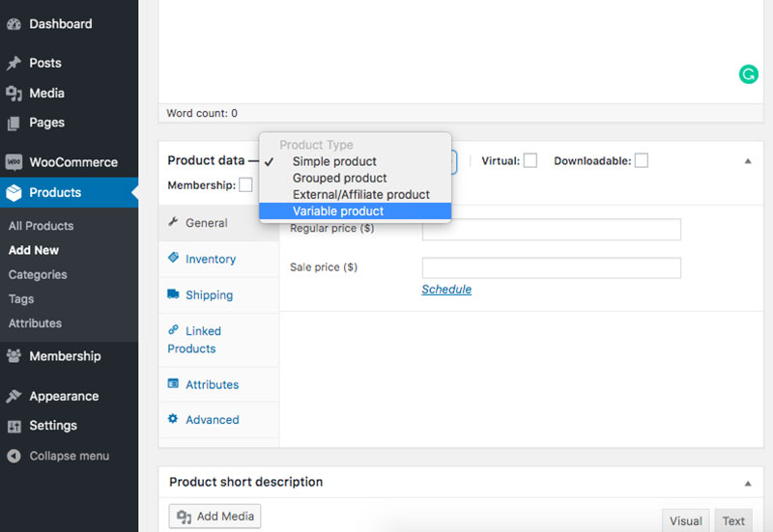Click the Posts pushpin icon

tap(14, 63)
